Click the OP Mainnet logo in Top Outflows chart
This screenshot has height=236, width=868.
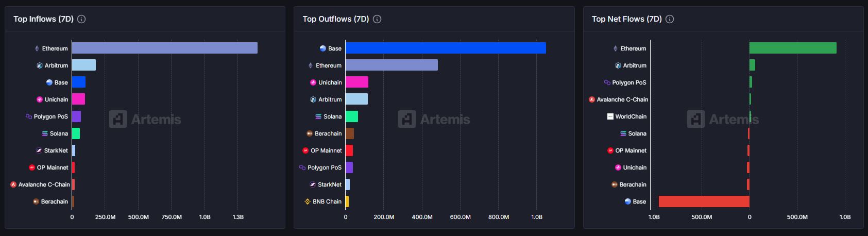point(305,150)
